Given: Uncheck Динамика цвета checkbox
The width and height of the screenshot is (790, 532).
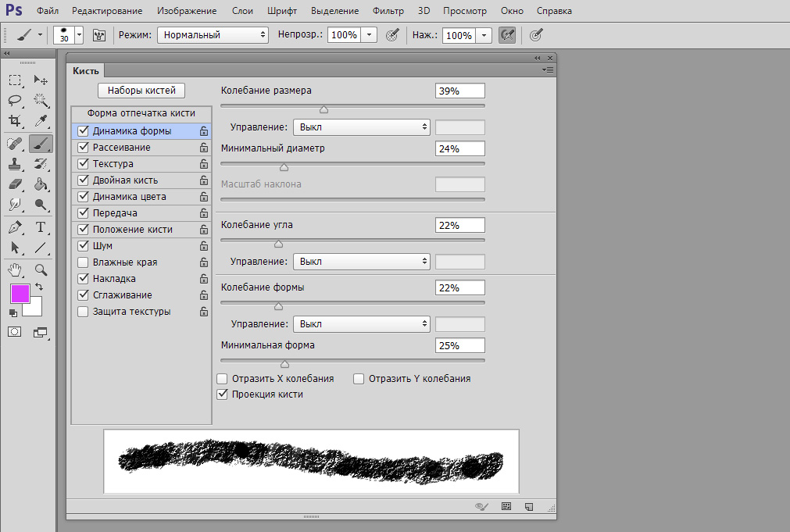Looking at the screenshot, I should [x=83, y=197].
